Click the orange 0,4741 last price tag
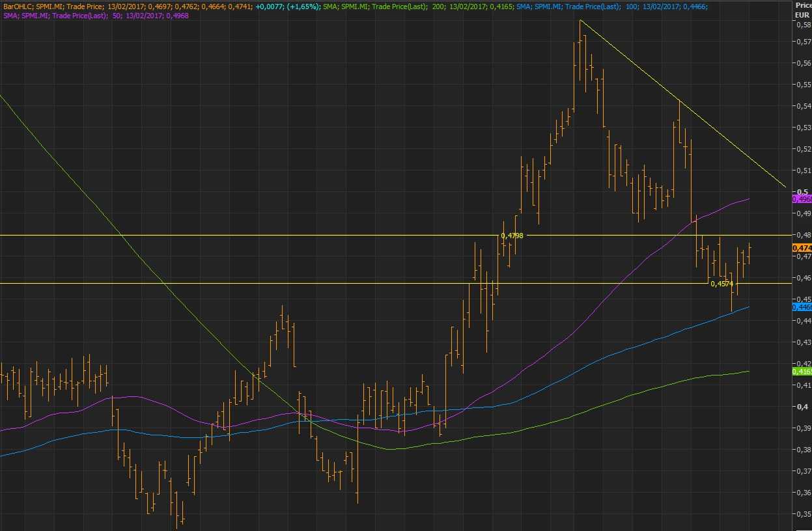This screenshot has height=531, width=812. click(802, 248)
